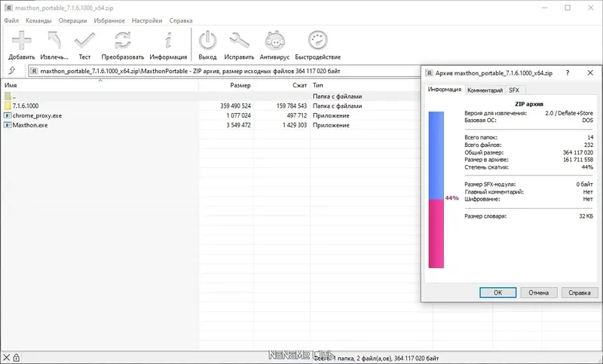Click the lock icon in status bar
Screen dimensions: 603x364
17,358
